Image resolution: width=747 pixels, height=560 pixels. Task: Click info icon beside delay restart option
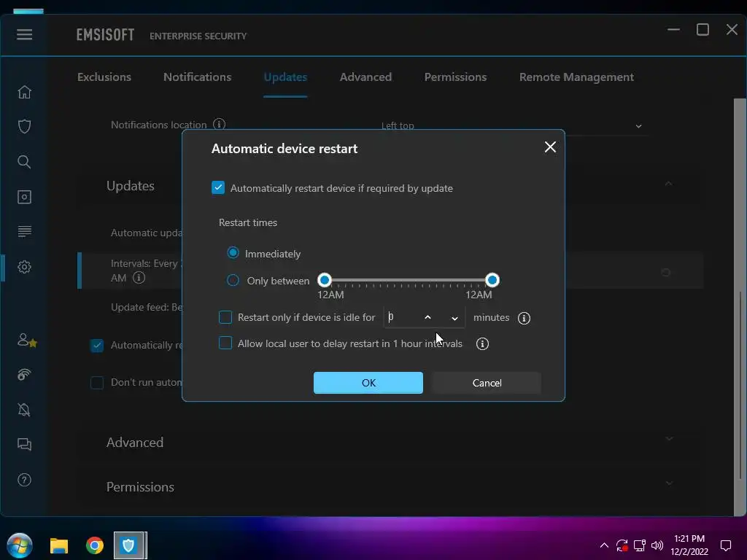coord(482,344)
